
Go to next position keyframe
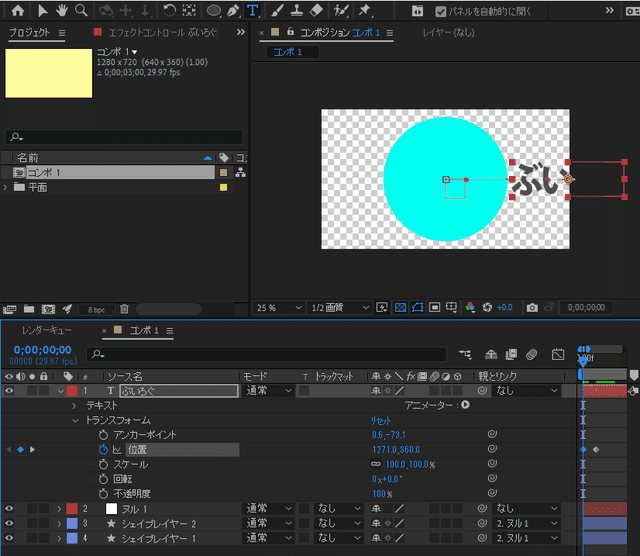pyautogui.click(x=32, y=449)
